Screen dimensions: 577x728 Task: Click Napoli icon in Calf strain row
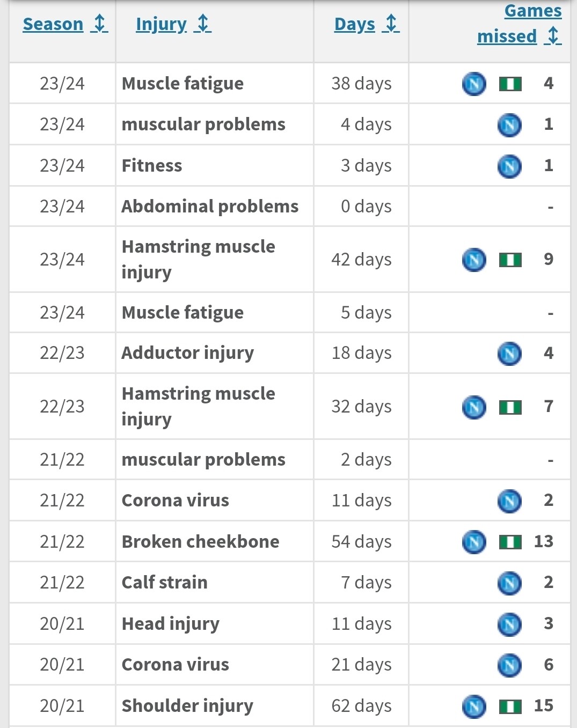pos(509,583)
